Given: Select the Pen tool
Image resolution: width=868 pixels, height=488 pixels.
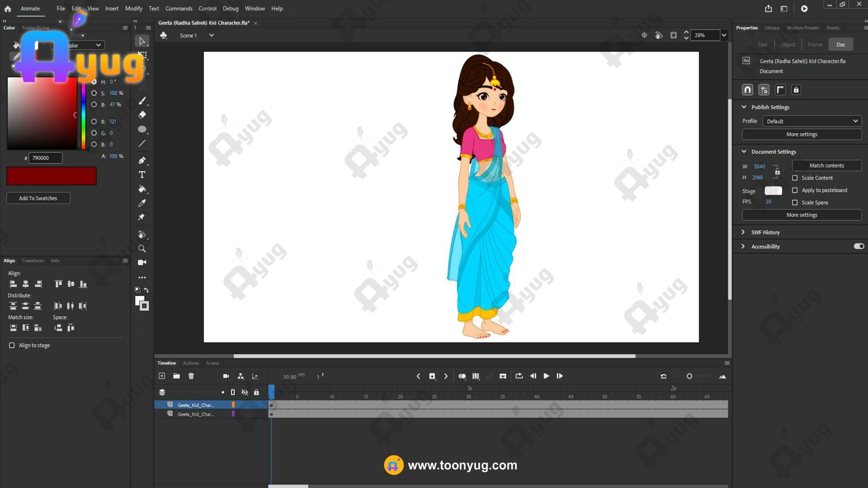Looking at the screenshot, I should pyautogui.click(x=142, y=160).
